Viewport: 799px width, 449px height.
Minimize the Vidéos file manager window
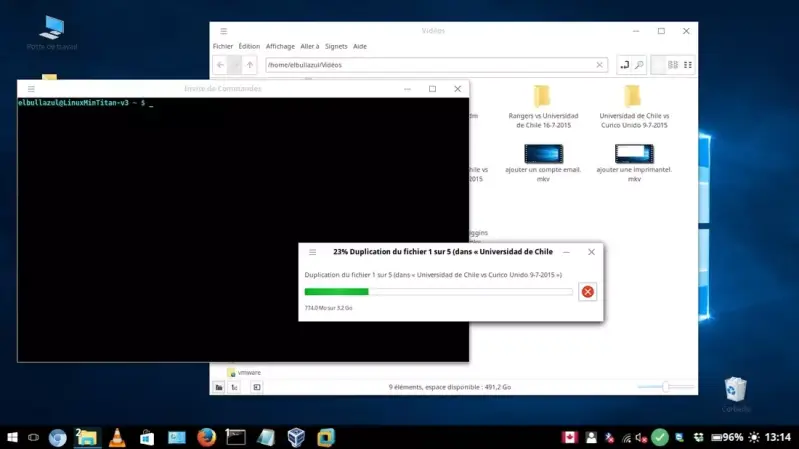coord(636,31)
